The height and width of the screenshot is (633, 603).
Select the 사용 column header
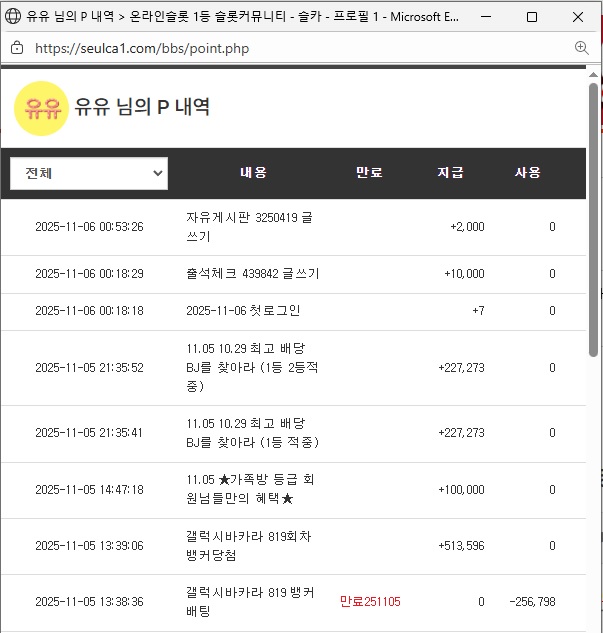[527, 173]
